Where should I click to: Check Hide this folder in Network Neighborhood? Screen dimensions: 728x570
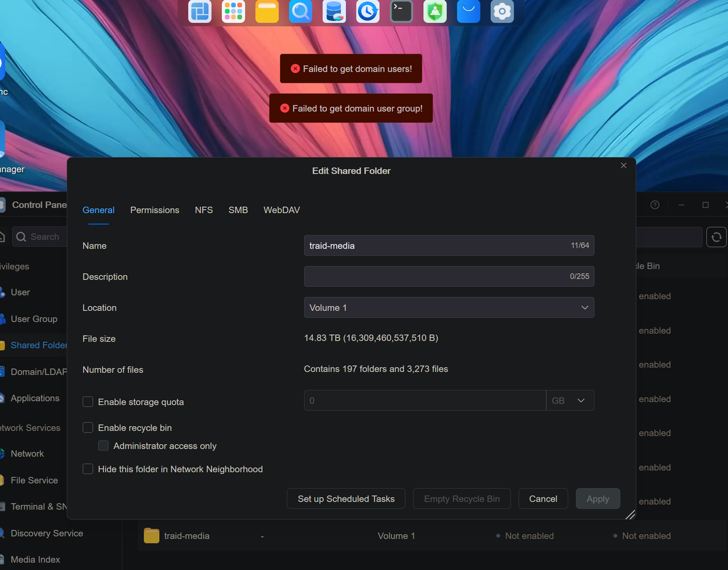[88, 469]
